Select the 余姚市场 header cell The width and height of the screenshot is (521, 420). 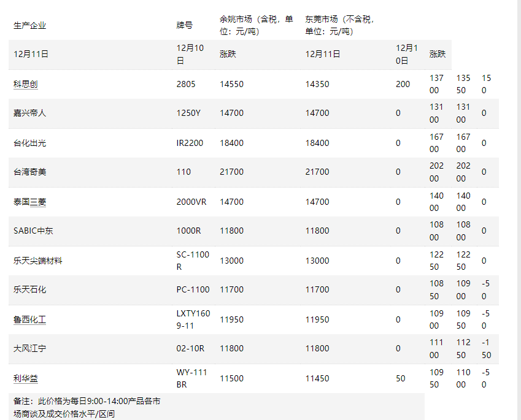pyautogui.click(x=250, y=25)
